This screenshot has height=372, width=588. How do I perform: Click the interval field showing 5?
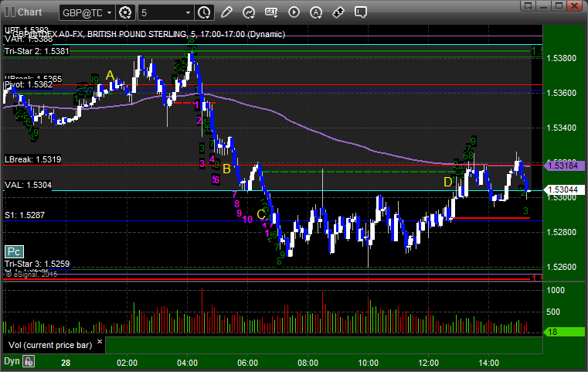click(161, 13)
